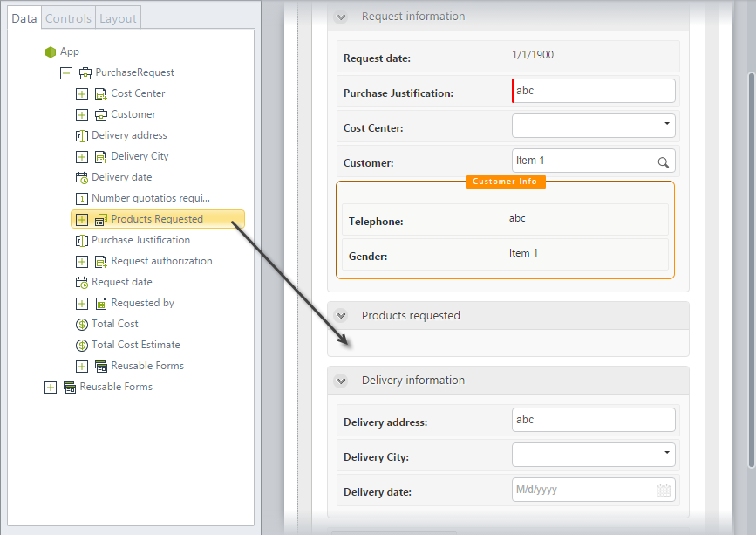Click the Number quotatios requi... number icon
The height and width of the screenshot is (535, 756).
click(82, 198)
